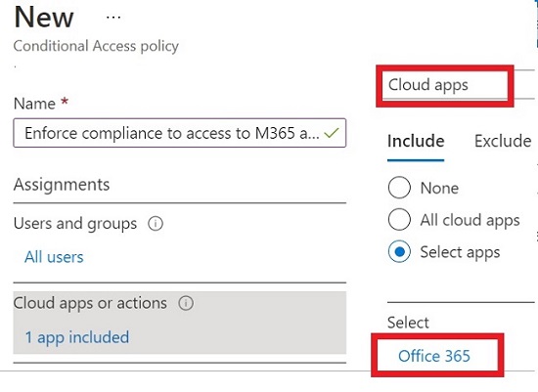
Task: Click the Assignments section heading
Action: point(62,185)
